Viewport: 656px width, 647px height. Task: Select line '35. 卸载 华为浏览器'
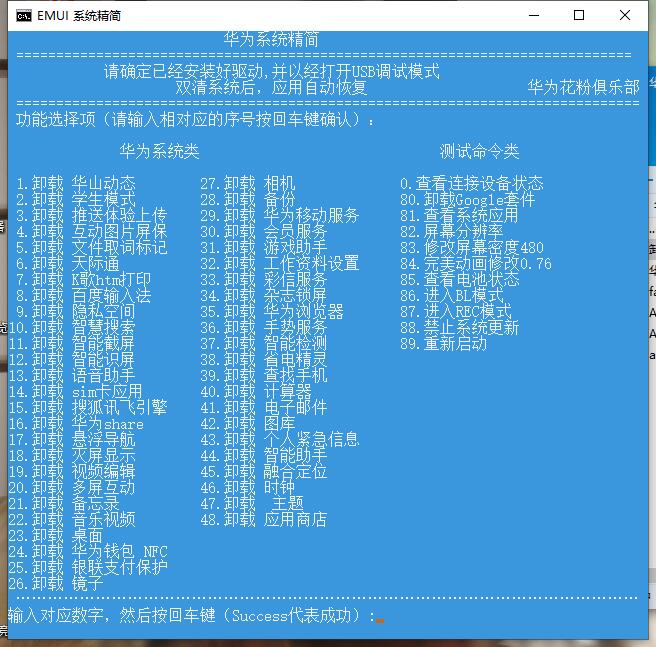tap(272, 312)
